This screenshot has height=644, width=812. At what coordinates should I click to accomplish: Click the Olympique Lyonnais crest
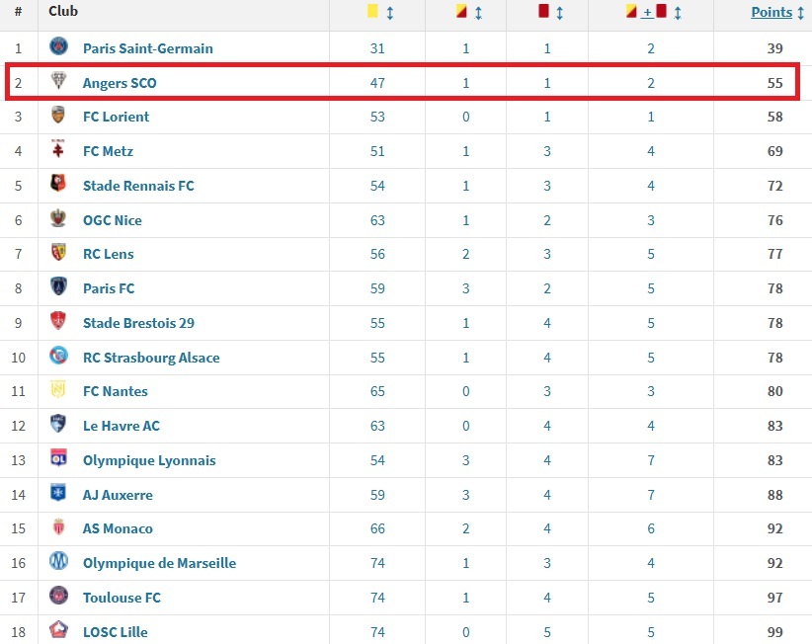tap(58, 458)
